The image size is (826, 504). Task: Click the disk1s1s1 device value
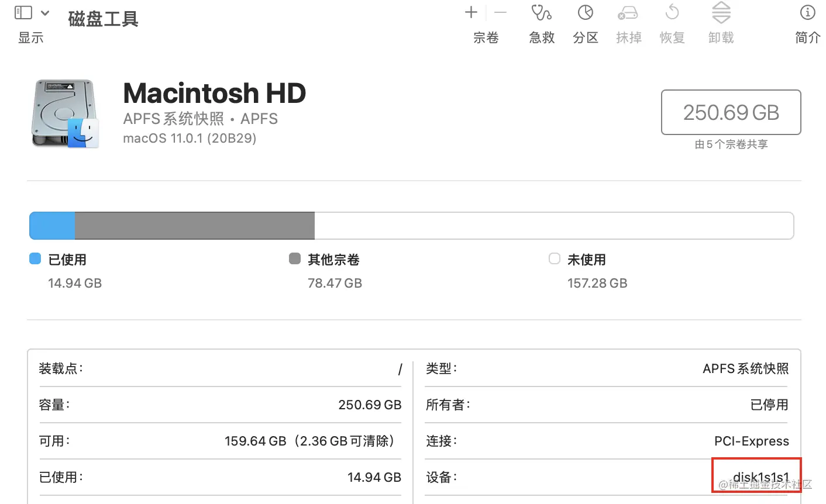point(761,477)
